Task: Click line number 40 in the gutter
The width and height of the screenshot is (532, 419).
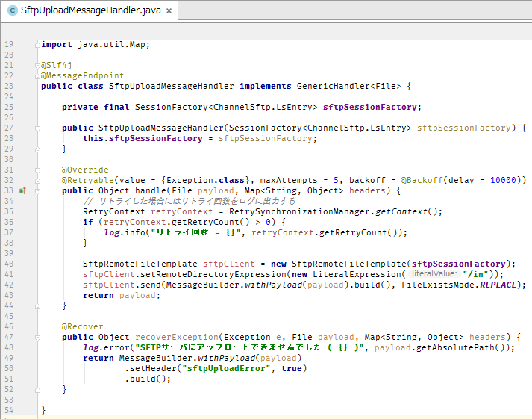Action: tap(9, 264)
